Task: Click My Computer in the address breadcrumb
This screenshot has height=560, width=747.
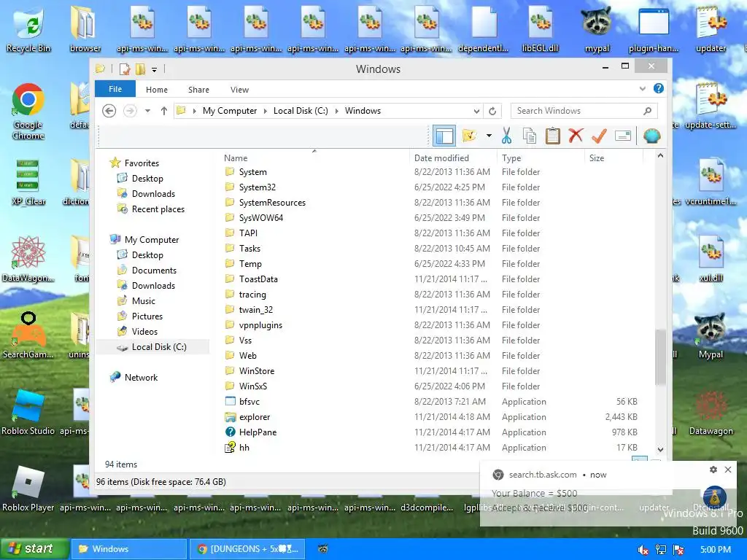Action: 230,111
